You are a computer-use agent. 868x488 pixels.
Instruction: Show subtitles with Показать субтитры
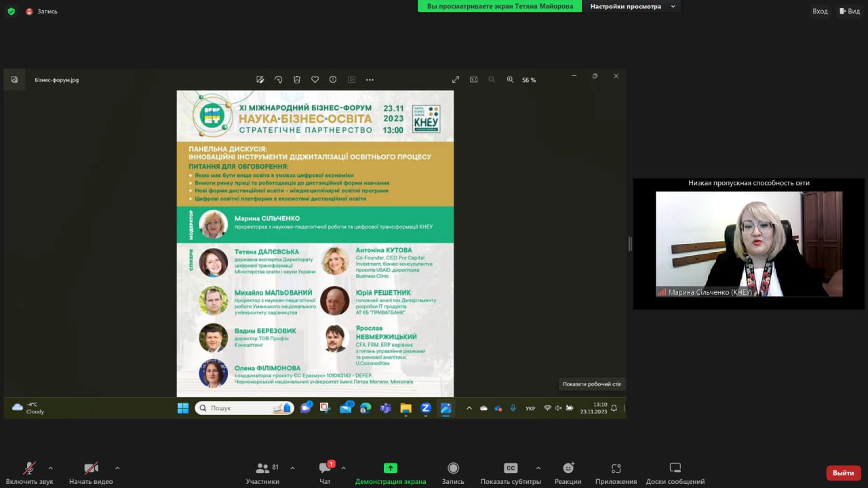[x=511, y=473]
